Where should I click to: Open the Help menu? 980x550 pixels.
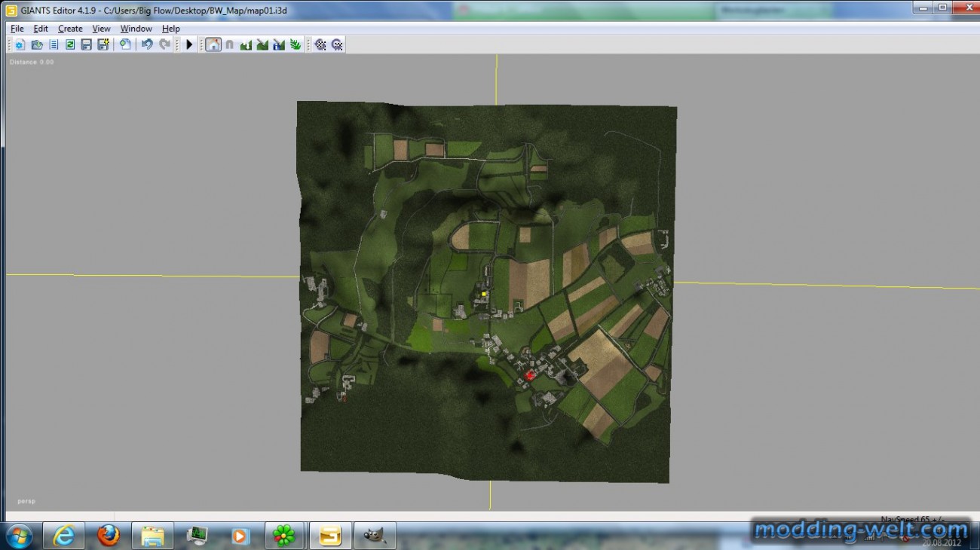click(x=171, y=29)
